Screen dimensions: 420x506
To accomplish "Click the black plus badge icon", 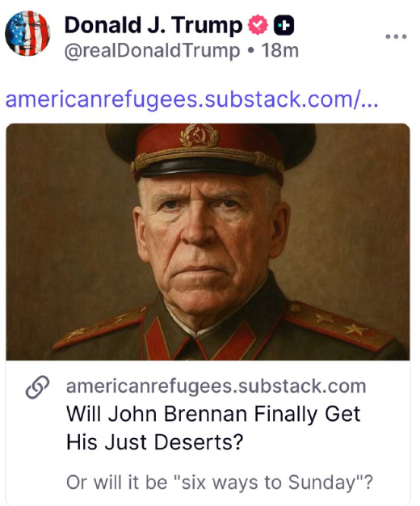I will [x=283, y=25].
